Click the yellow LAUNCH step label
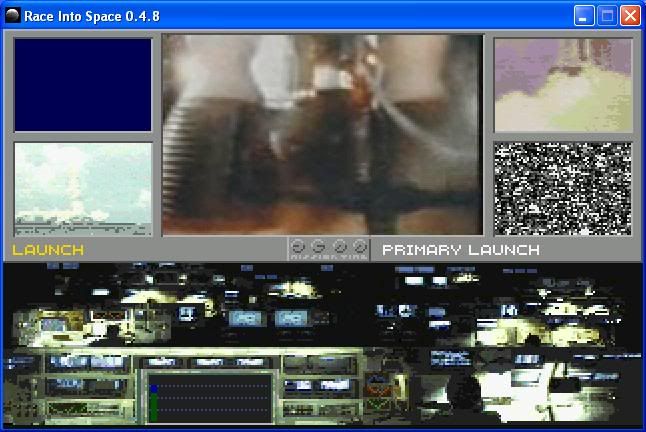Viewport: 646px width, 432px height. pos(48,250)
